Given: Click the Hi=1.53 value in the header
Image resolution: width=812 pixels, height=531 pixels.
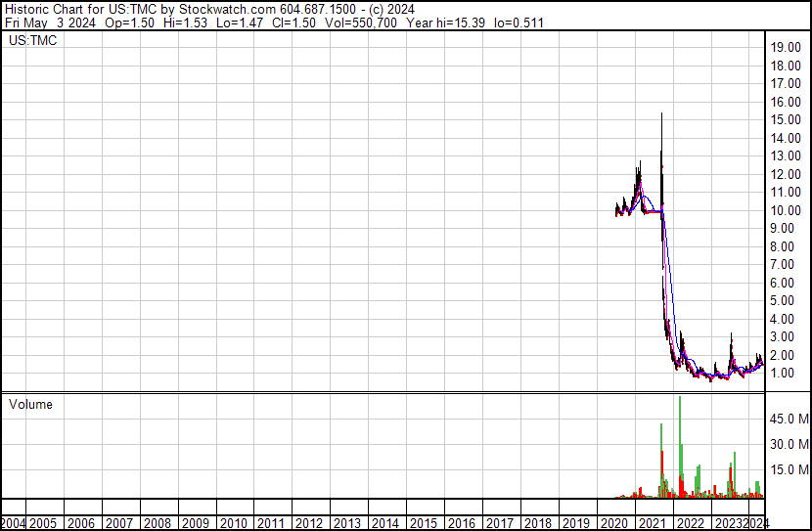Looking at the screenshot, I should click(185, 22).
